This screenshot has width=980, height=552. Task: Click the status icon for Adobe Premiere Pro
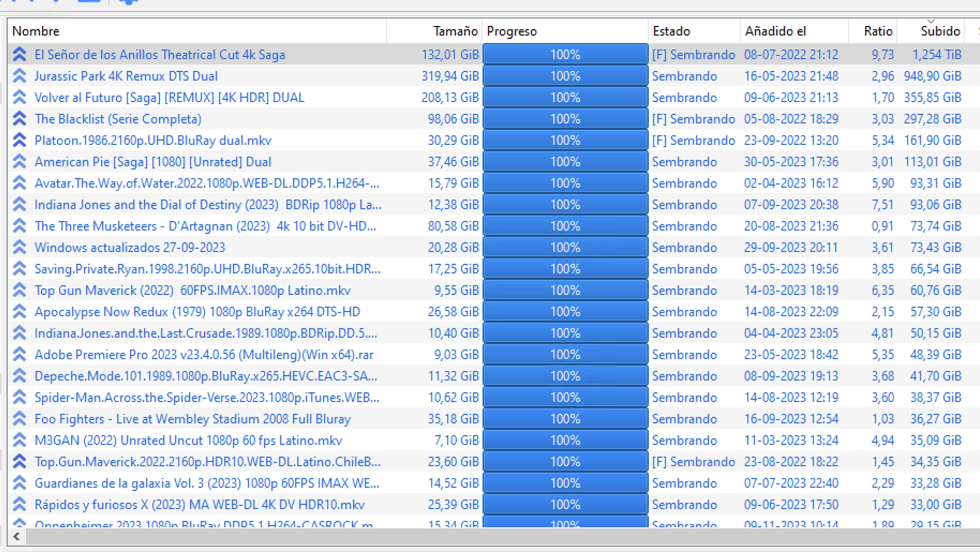click(19, 354)
